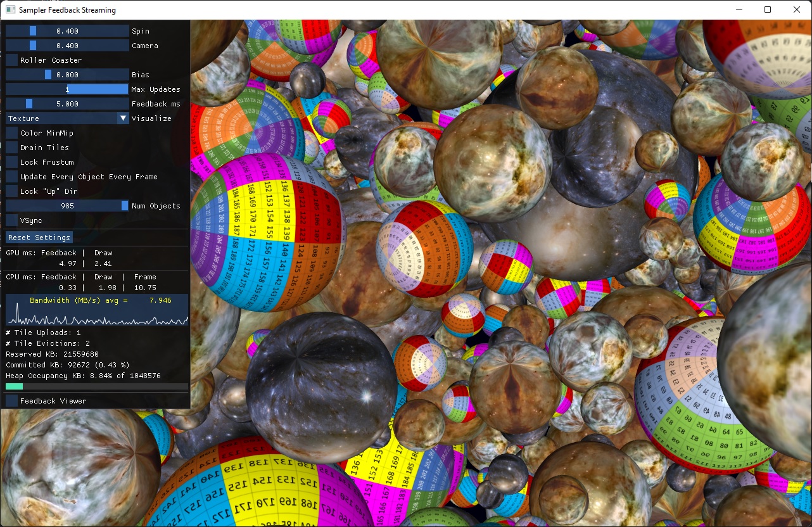This screenshot has width=812, height=527.
Task: Enable the Feedback Viewer checkbox
Action: click(11, 401)
